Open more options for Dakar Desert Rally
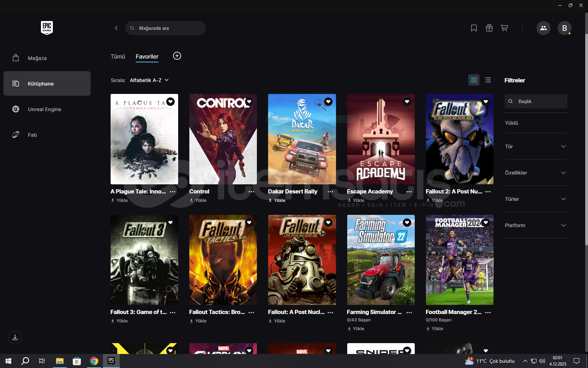This screenshot has width=588, height=368. pos(330,192)
